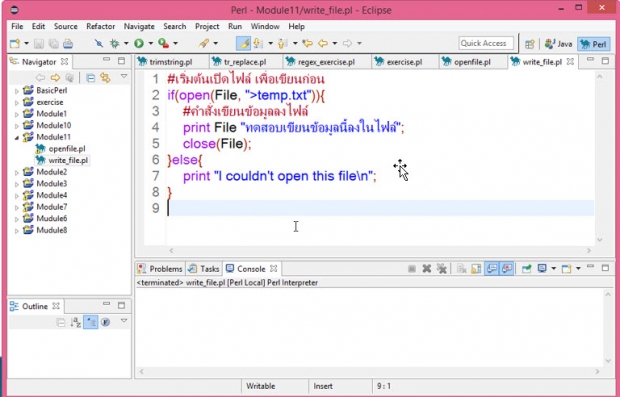
Task: Expand the Module10 project
Action: pyautogui.click(x=17, y=126)
